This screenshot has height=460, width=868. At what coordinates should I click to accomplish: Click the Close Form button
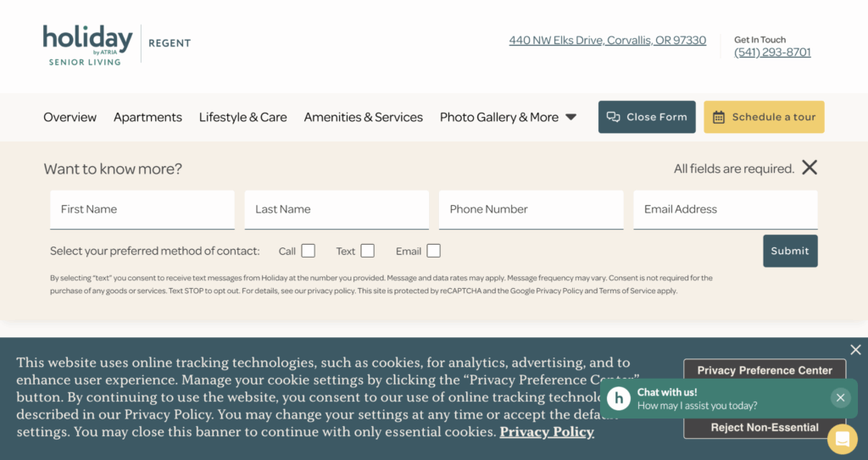pyautogui.click(x=647, y=117)
